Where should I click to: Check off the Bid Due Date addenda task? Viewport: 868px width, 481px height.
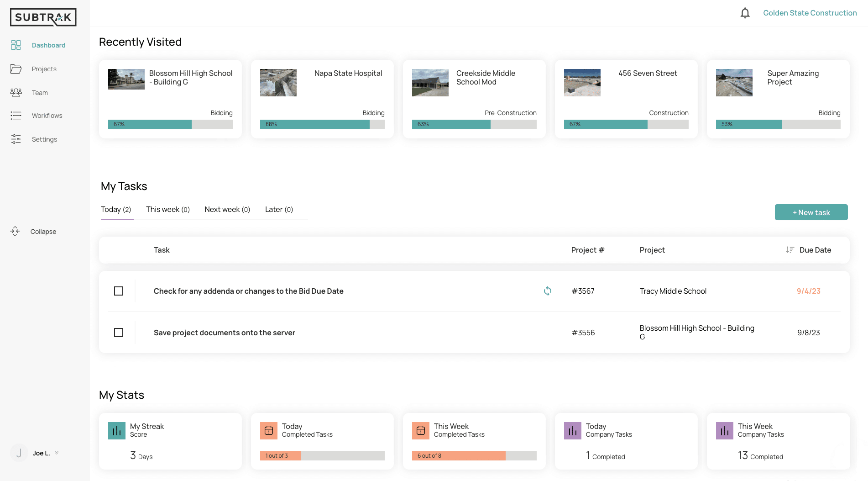119,291
